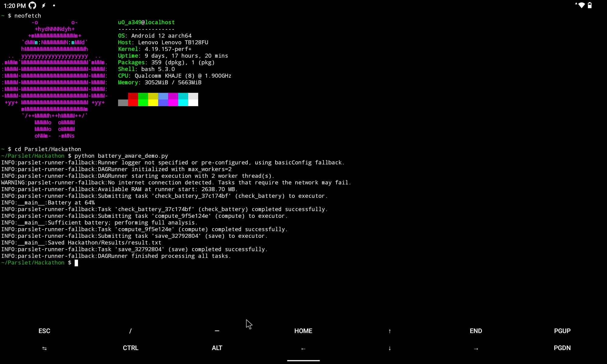Tap the Wi-Fi status icon
The width and height of the screenshot is (607, 364).
(581, 5)
